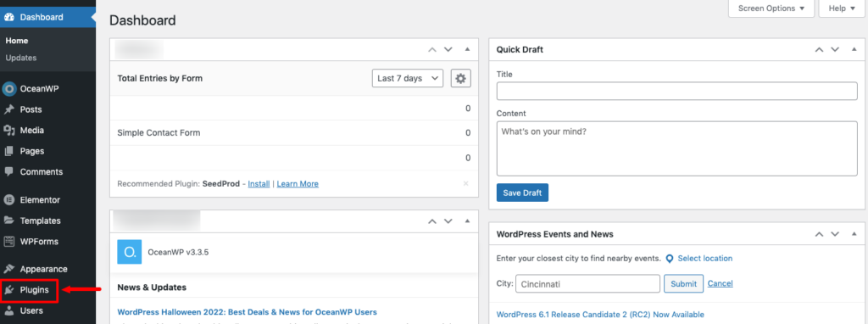Image resolution: width=868 pixels, height=324 pixels.
Task: Open the Appearance menu
Action: [x=44, y=269]
